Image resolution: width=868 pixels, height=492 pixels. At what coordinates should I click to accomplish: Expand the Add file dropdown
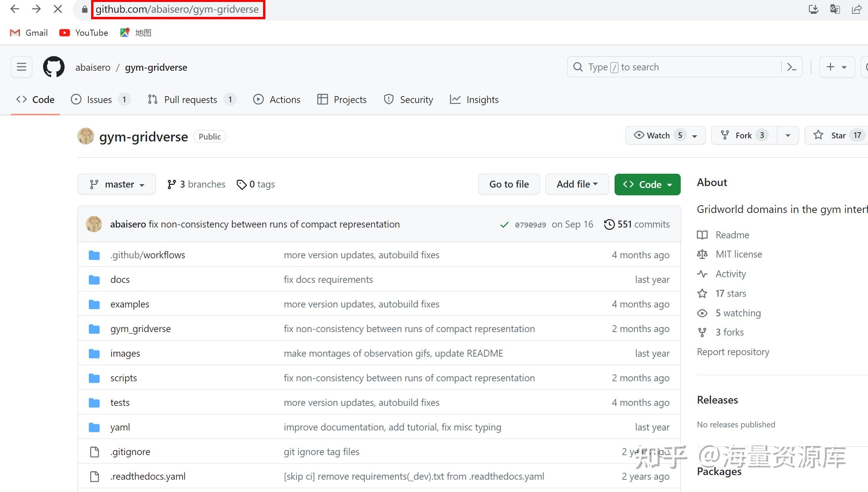(577, 184)
